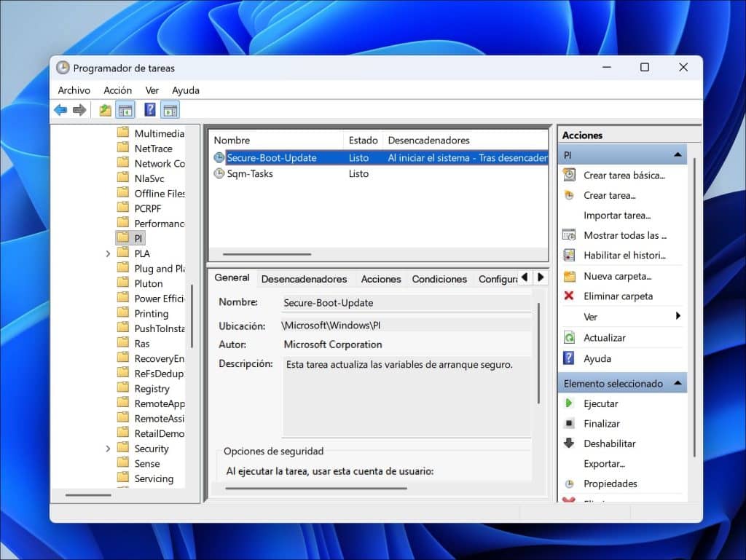Click the Ejecutar green play icon
The width and height of the screenshot is (746, 560).
click(x=569, y=403)
